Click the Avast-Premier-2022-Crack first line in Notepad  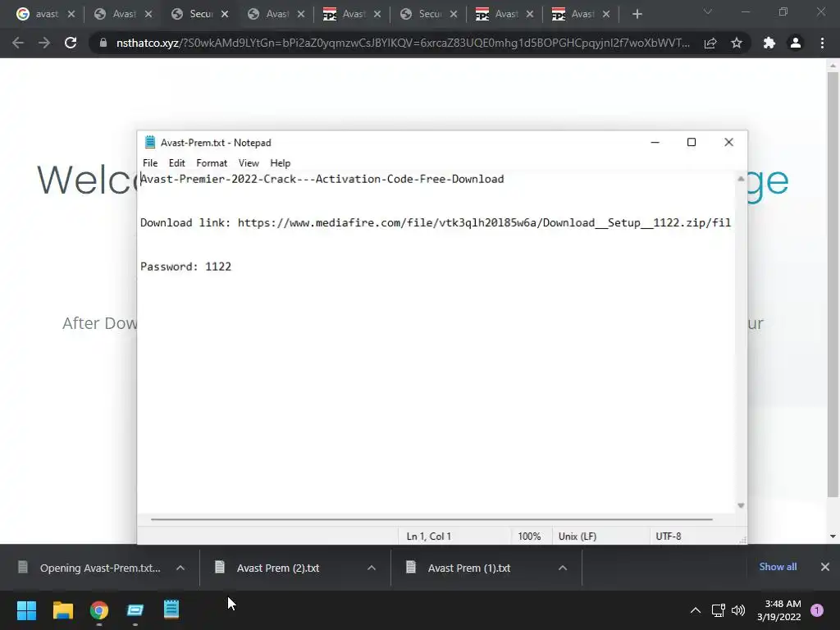(322, 179)
